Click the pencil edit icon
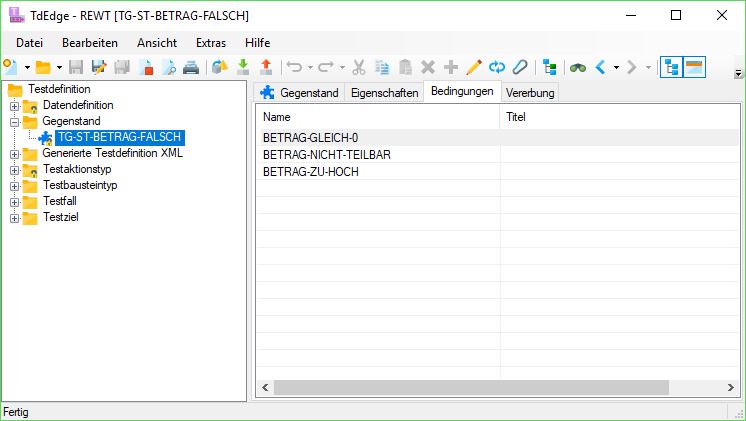Image resolution: width=746 pixels, height=421 pixels. pos(473,68)
